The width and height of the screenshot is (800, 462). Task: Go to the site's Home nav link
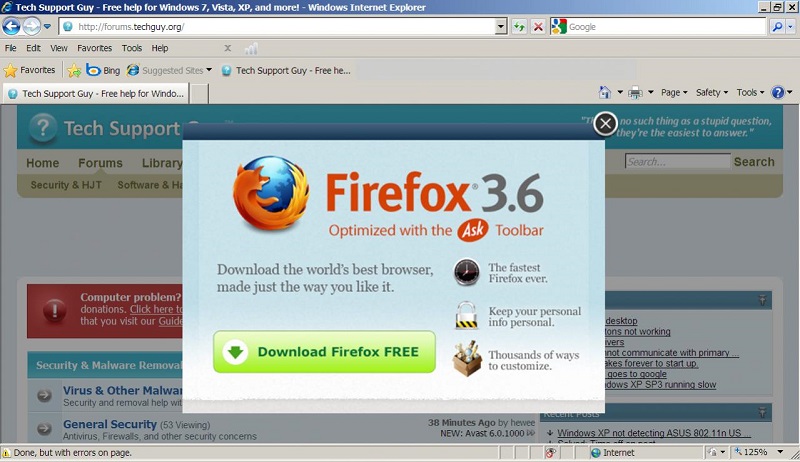43,163
